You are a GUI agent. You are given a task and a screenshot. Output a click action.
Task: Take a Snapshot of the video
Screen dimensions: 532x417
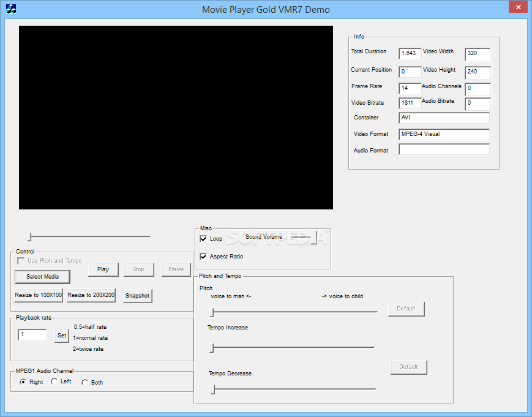coord(137,296)
